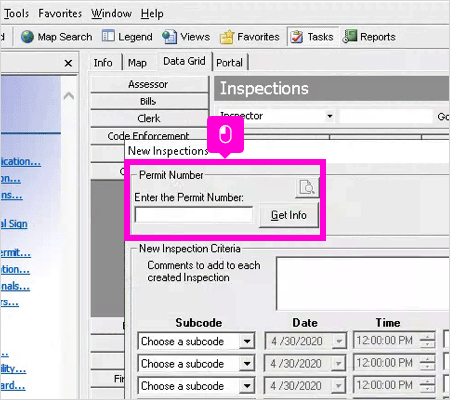Open the Favorites star folder icon

[x=227, y=37]
